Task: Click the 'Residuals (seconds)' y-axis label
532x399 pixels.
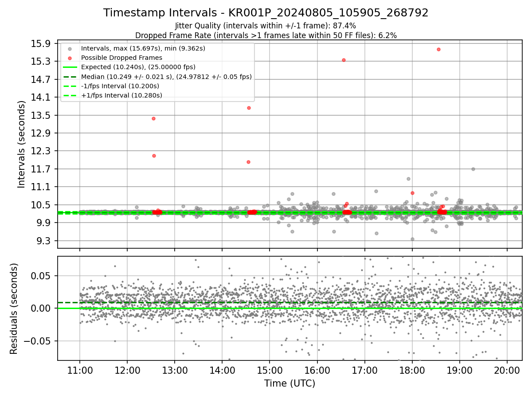Action: pos(14,309)
